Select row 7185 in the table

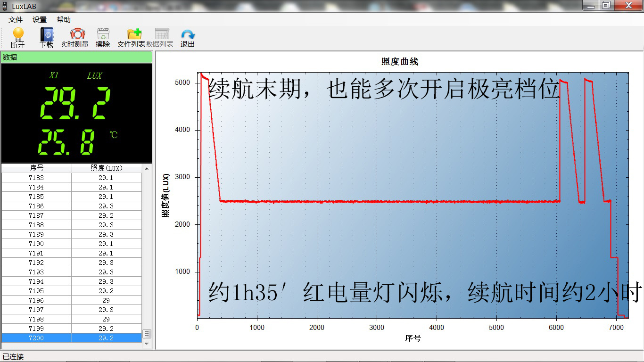tap(72, 197)
